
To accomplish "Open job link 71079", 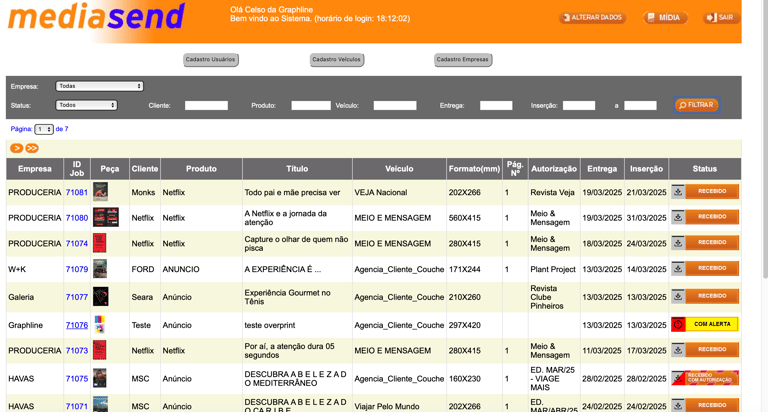I will coord(77,269).
